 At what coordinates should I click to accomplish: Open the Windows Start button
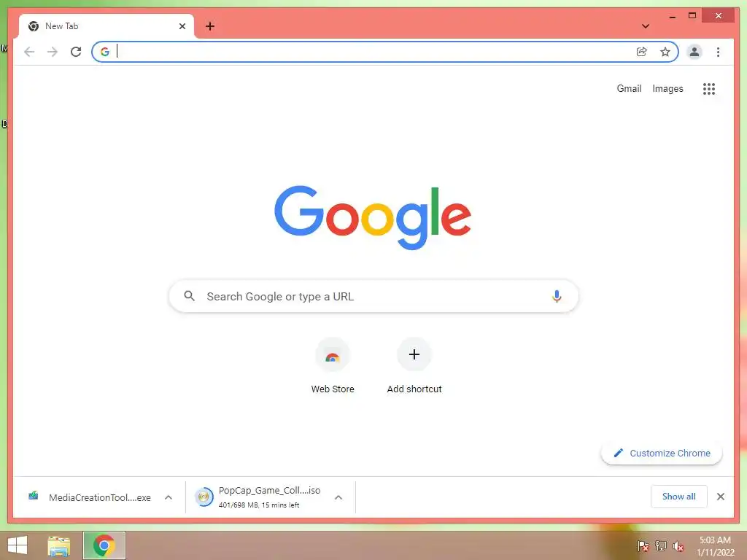click(18, 545)
